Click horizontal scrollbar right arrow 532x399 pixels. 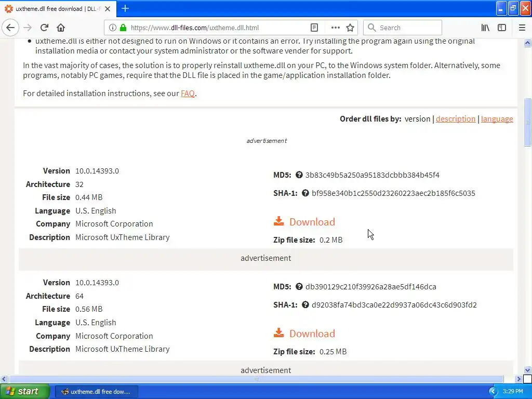pos(518,379)
